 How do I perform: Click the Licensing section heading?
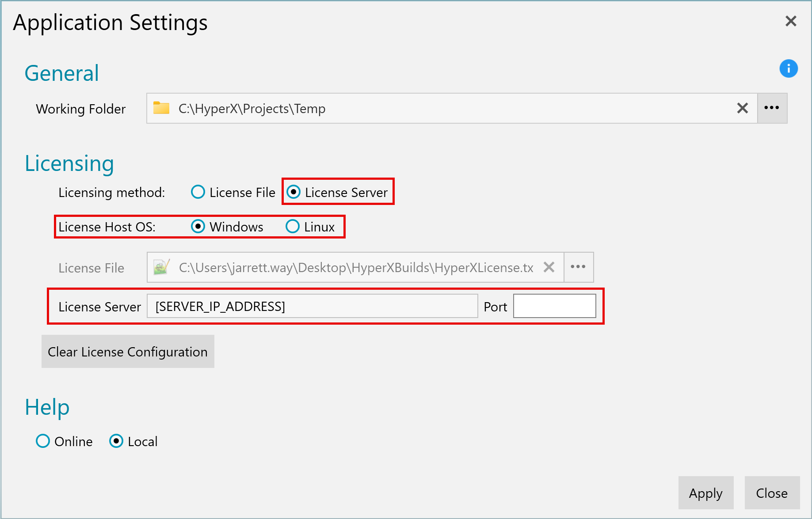69,164
